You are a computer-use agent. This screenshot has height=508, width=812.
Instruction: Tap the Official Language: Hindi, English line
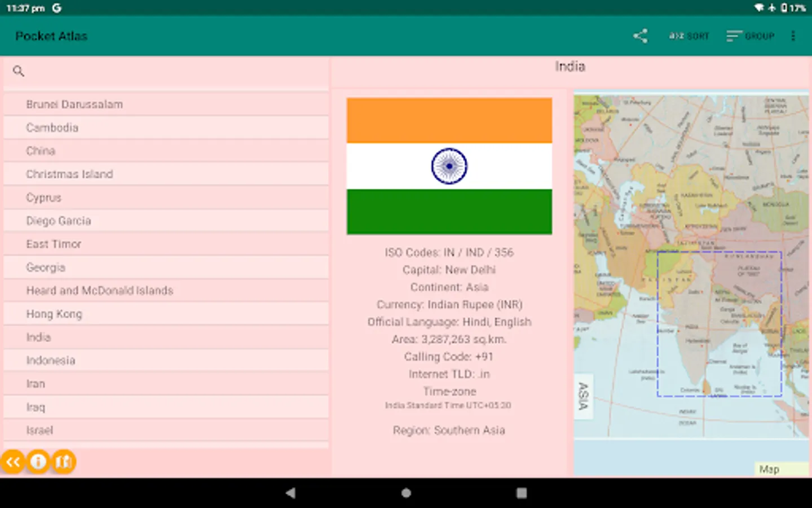click(449, 322)
